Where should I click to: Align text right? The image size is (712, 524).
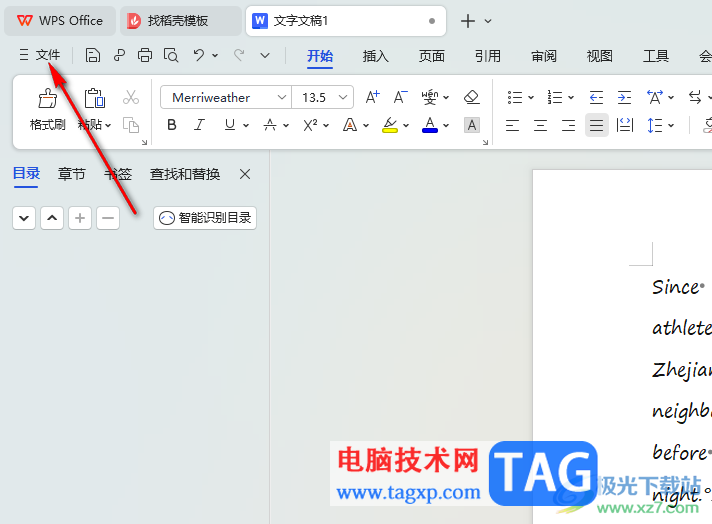point(569,125)
